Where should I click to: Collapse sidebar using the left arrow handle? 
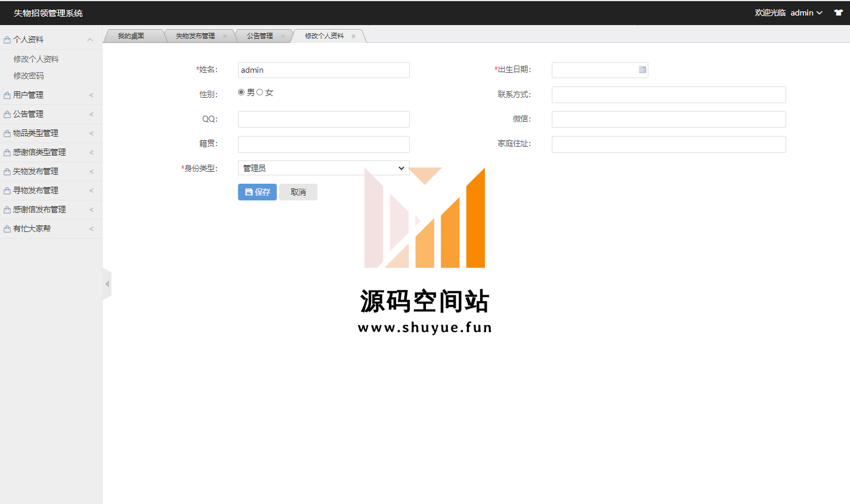click(107, 285)
